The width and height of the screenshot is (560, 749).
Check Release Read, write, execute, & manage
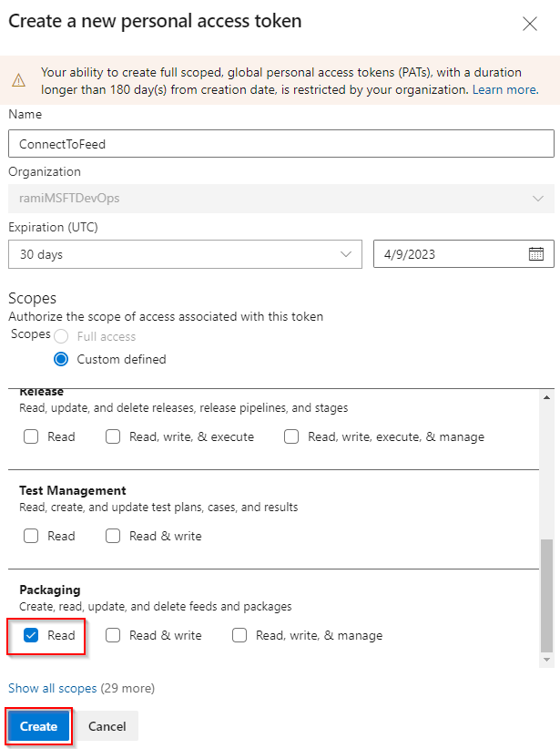pyautogui.click(x=291, y=436)
